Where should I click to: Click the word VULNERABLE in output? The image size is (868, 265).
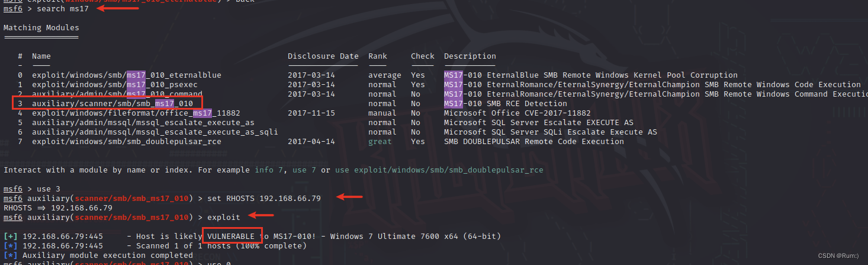click(231, 237)
